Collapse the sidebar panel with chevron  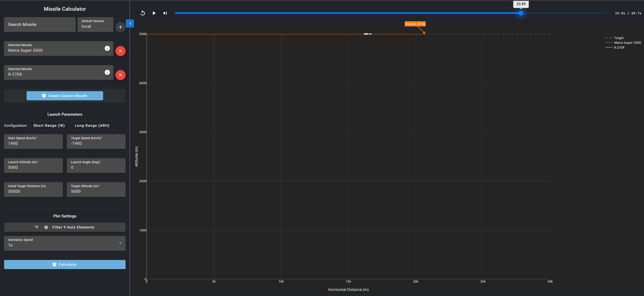(x=130, y=23)
